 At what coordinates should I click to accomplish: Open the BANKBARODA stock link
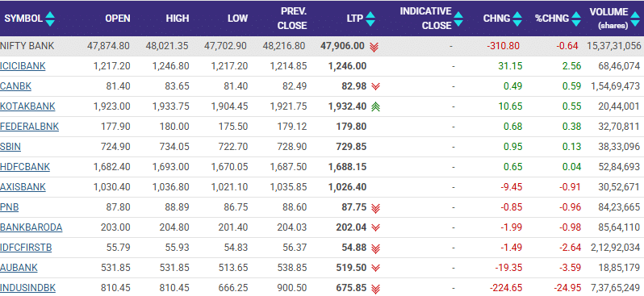(x=31, y=227)
